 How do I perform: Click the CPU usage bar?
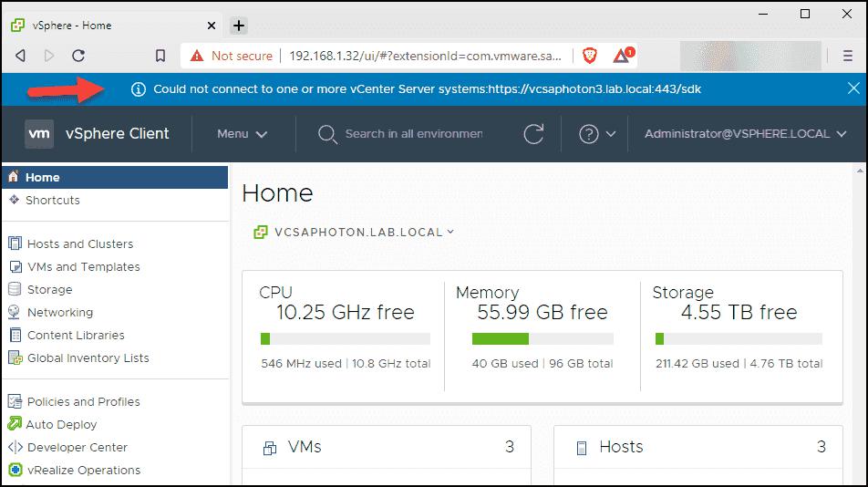[x=346, y=338]
